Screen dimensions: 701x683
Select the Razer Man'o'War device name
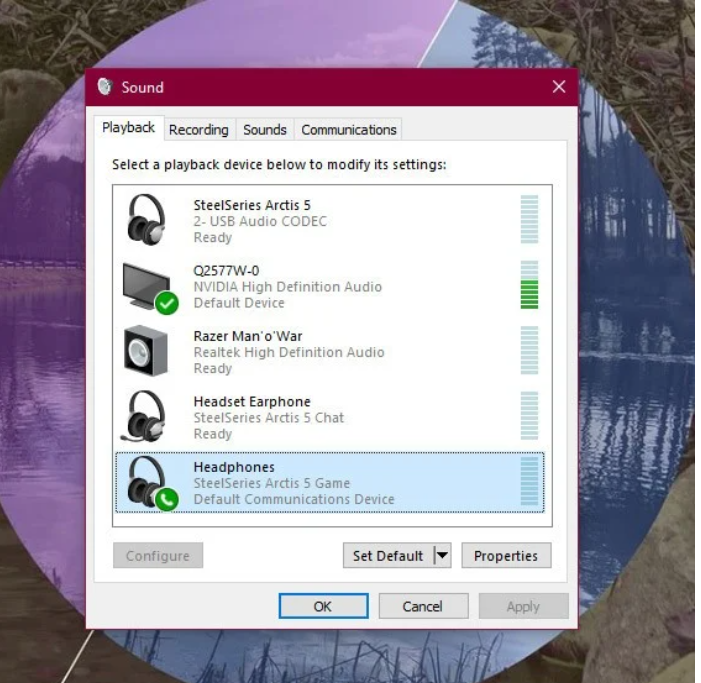click(248, 336)
